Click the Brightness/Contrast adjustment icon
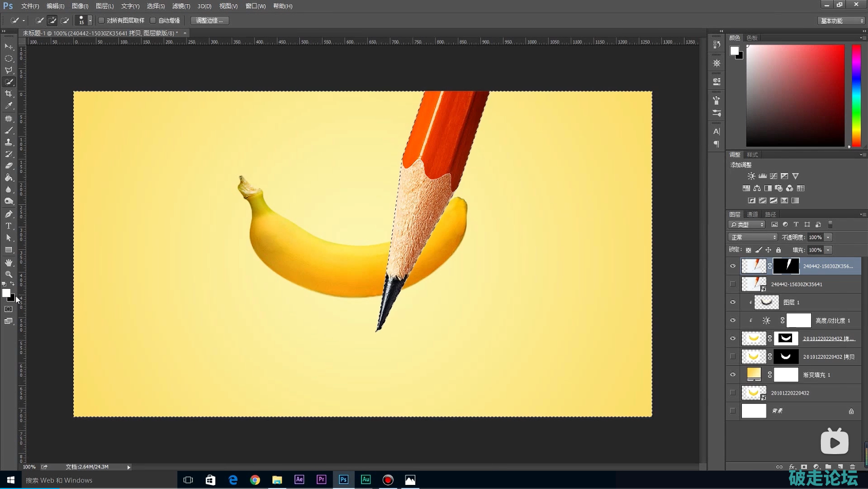Viewport: 868px width, 489px height. pos(751,176)
